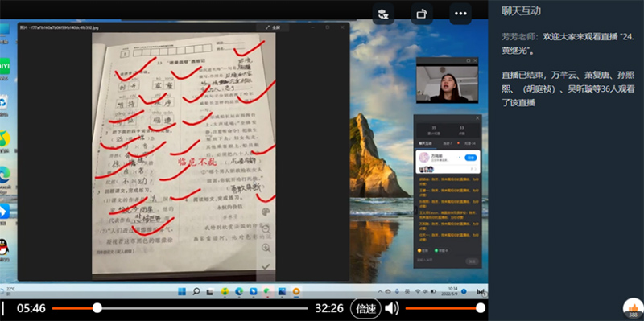The height and width of the screenshot is (321, 644).
Task: Open the Photos app icon on the taskbar
Action: pyautogui.click(x=282, y=291)
